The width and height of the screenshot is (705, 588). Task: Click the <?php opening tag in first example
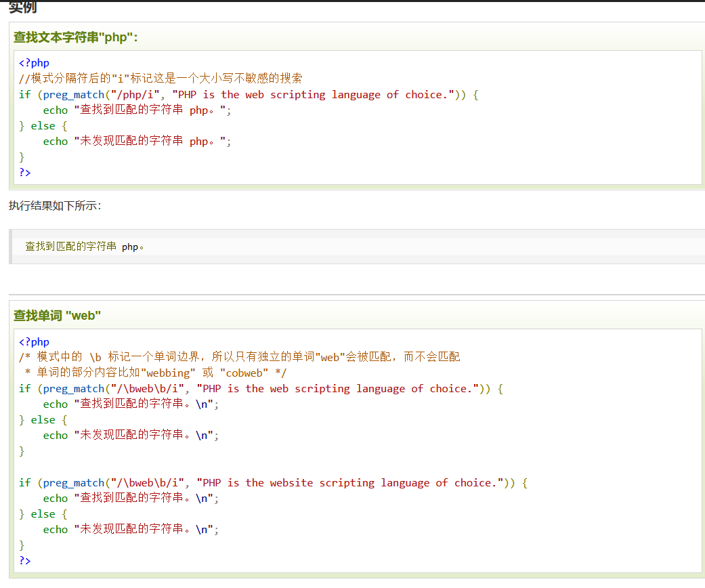(x=33, y=62)
